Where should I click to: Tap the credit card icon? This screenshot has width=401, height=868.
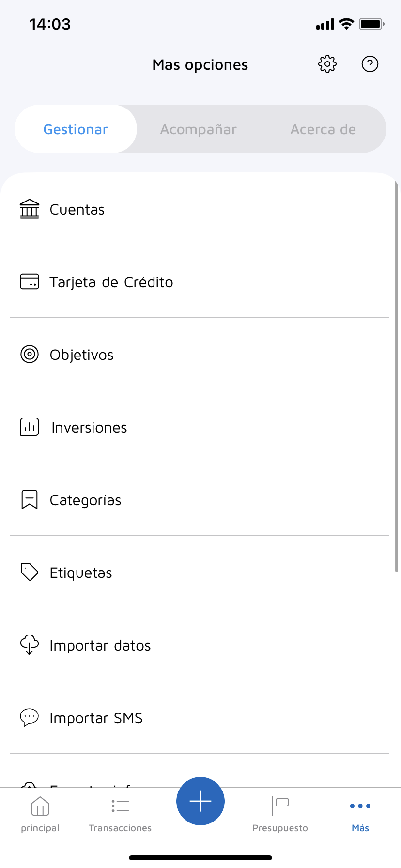[30, 281]
